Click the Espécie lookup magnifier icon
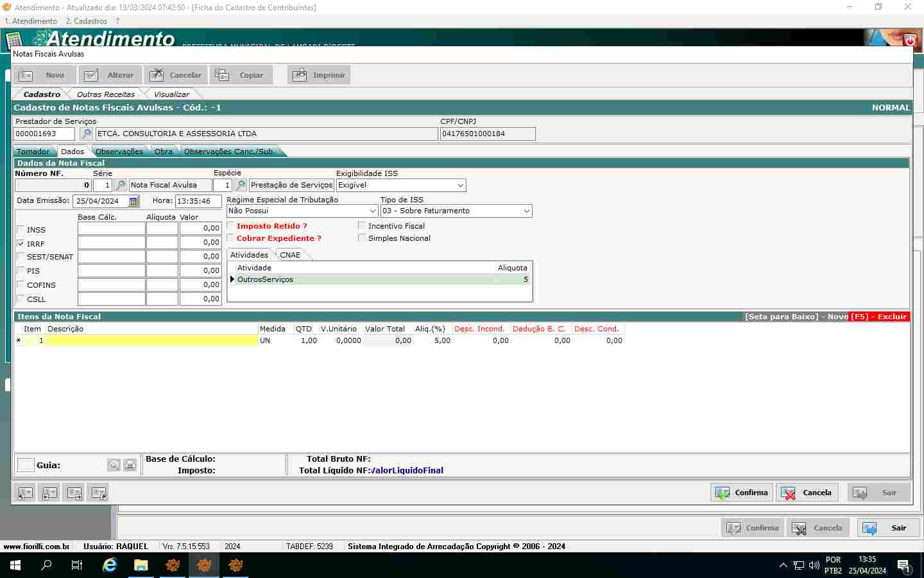This screenshot has height=578, width=924. pyautogui.click(x=241, y=185)
